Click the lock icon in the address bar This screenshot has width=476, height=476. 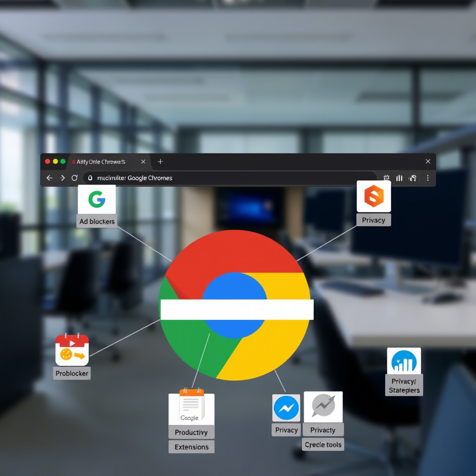pyautogui.click(x=90, y=178)
